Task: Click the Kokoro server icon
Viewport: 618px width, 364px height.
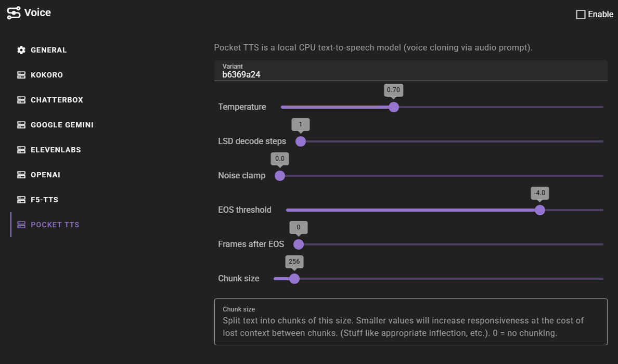Action: click(x=21, y=75)
